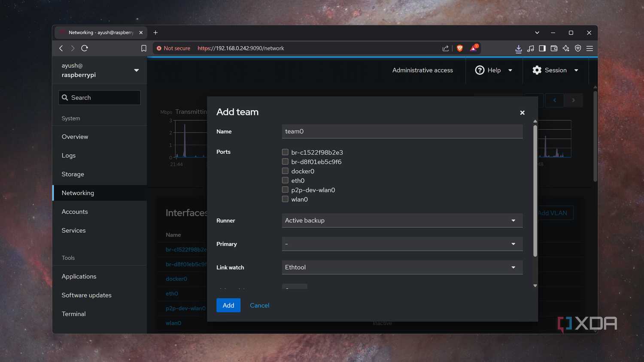Screen dimensions: 644x362
Task: Reload the page with refresh icon
Action: click(85, 48)
